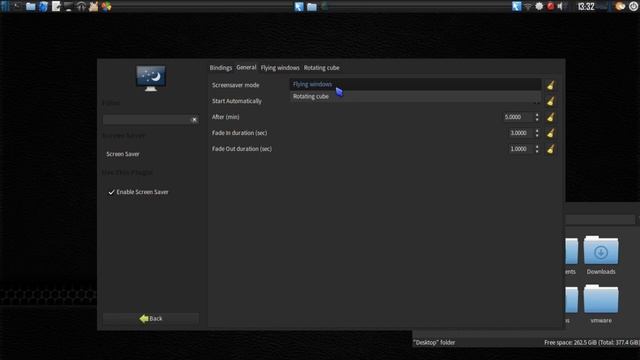Reset Fade Out duration with broom icon
The image size is (640, 360).
point(551,149)
